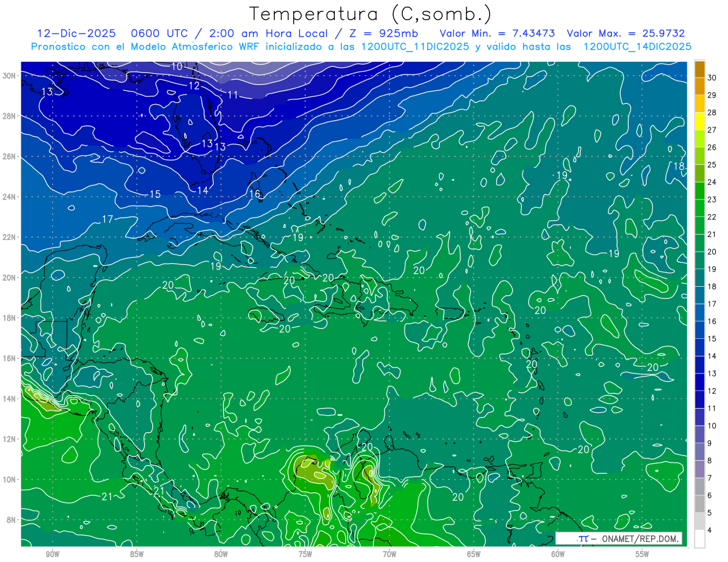
Task: Click the '15' contour label on the map
Action: (155, 194)
